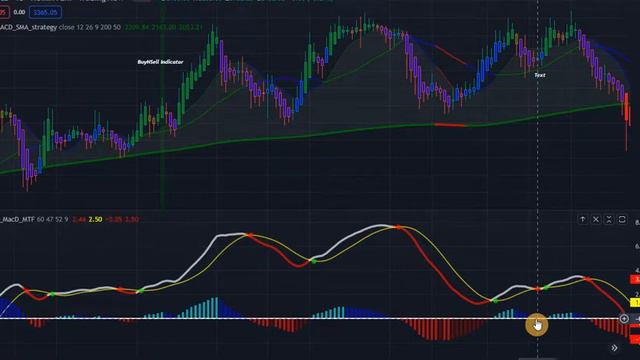Select the 'Text' annotation on the chart
This screenshot has height=360, width=640.
pos(540,75)
